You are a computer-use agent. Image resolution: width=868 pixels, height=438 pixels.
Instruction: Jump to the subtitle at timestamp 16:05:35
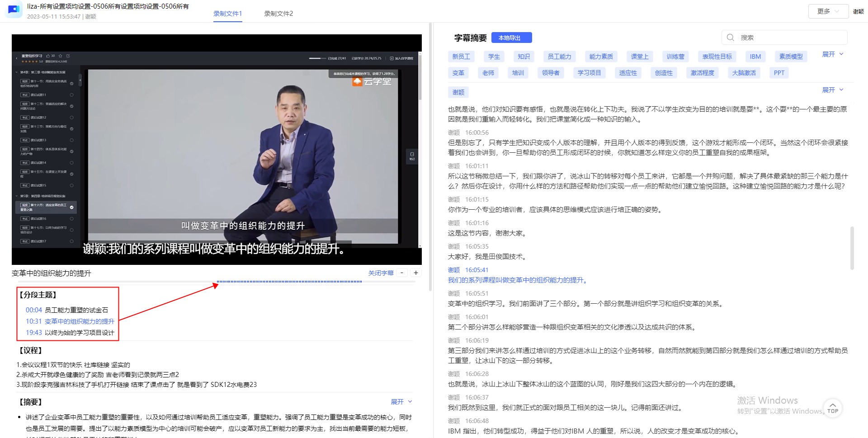[477, 246]
